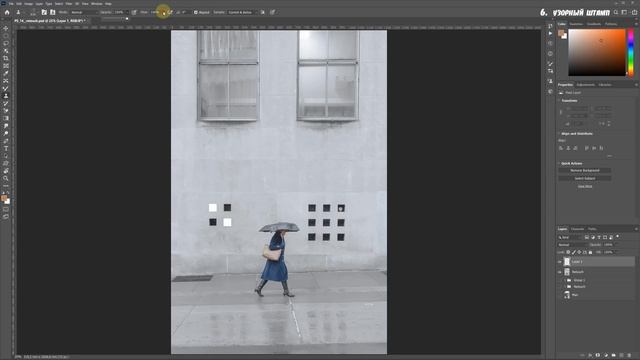
Task: Select the Zoom tool
Action: (6, 178)
